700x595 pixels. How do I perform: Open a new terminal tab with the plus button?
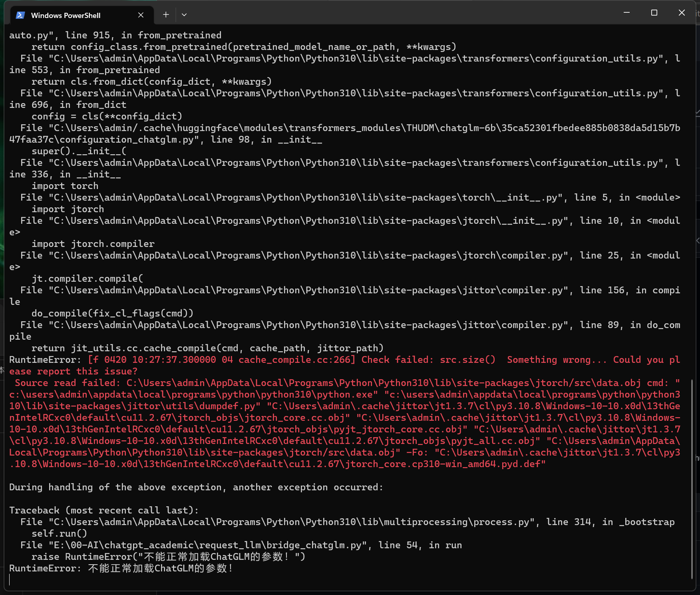pos(165,14)
